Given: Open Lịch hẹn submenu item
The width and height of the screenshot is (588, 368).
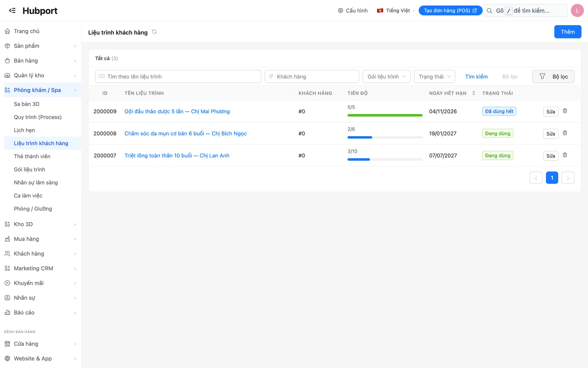Looking at the screenshot, I should (x=43, y=130).
